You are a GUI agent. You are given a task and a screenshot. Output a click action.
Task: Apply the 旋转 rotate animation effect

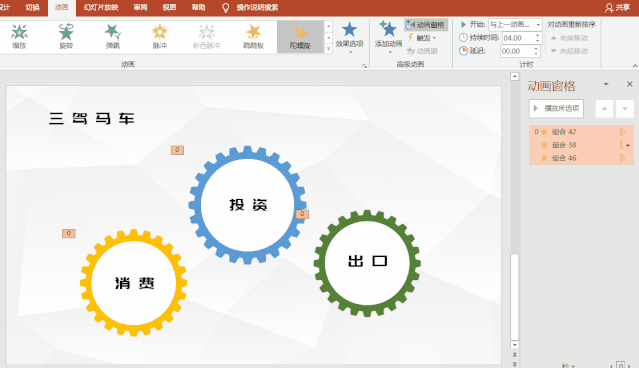66,37
